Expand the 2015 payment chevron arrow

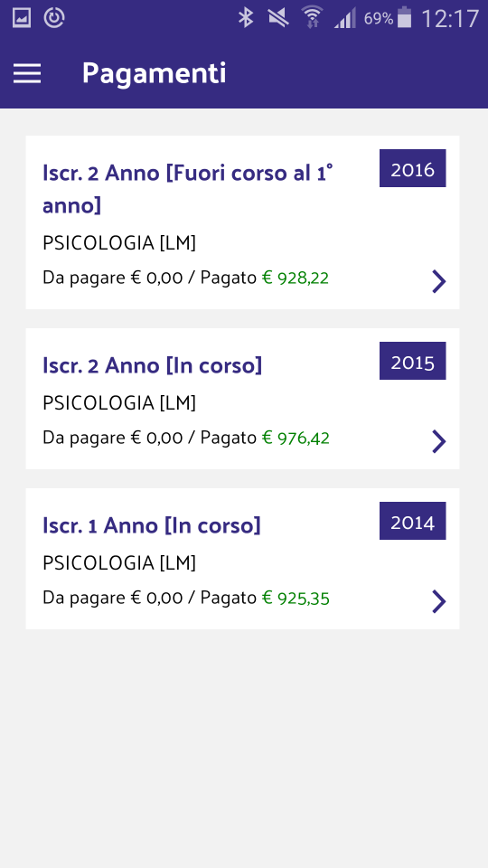point(439,441)
